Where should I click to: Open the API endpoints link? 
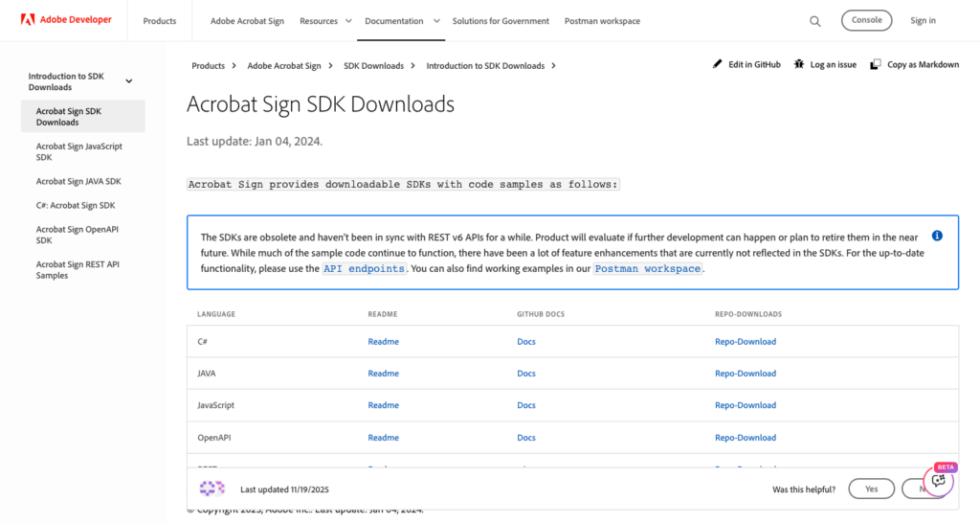364,268
